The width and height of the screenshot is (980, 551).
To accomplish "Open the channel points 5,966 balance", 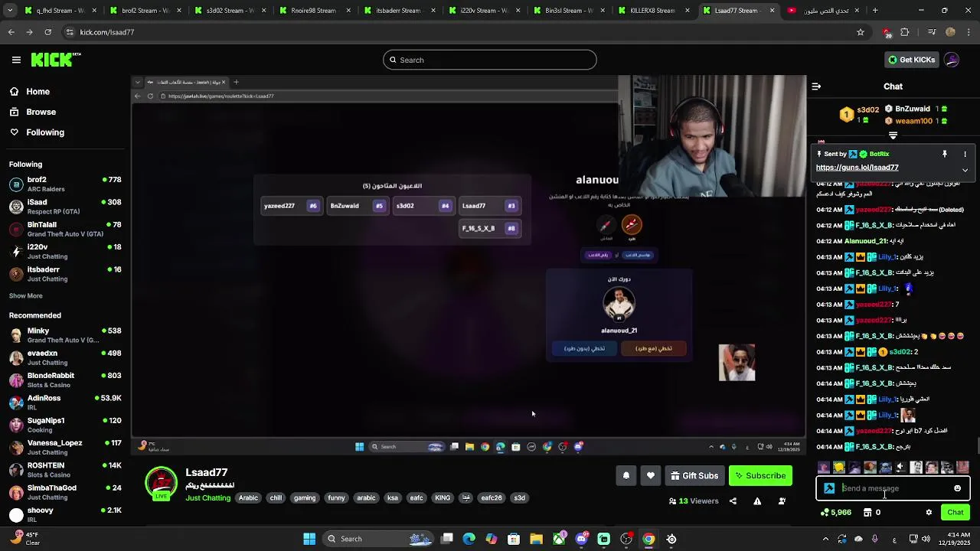I will [x=835, y=513].
